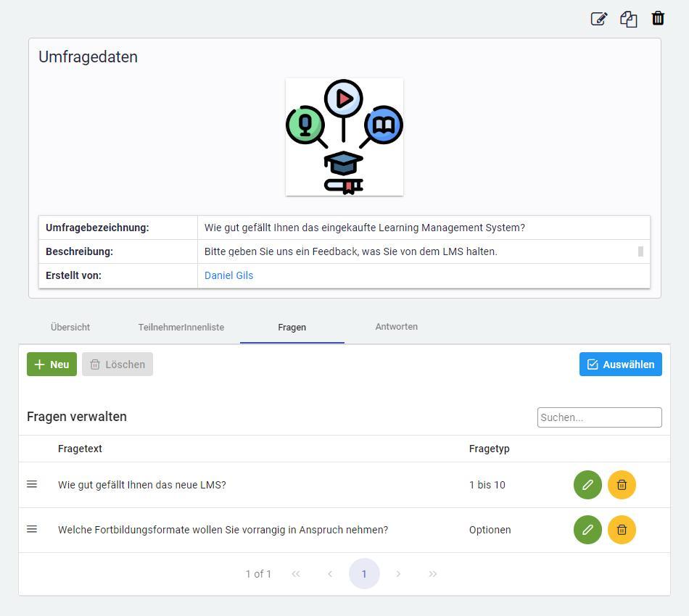This screenshot has height=616, width=689.
Task: Edit the 'Welche Fortbildungsformate' question
Action: tap(587, 530)
